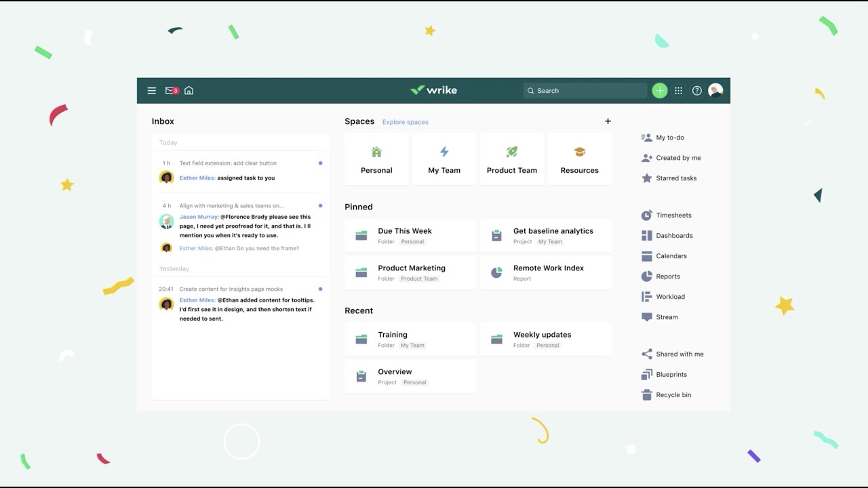This screenshot has height=488, width=868.
Task: Open the My Team space
Action: 444,159
